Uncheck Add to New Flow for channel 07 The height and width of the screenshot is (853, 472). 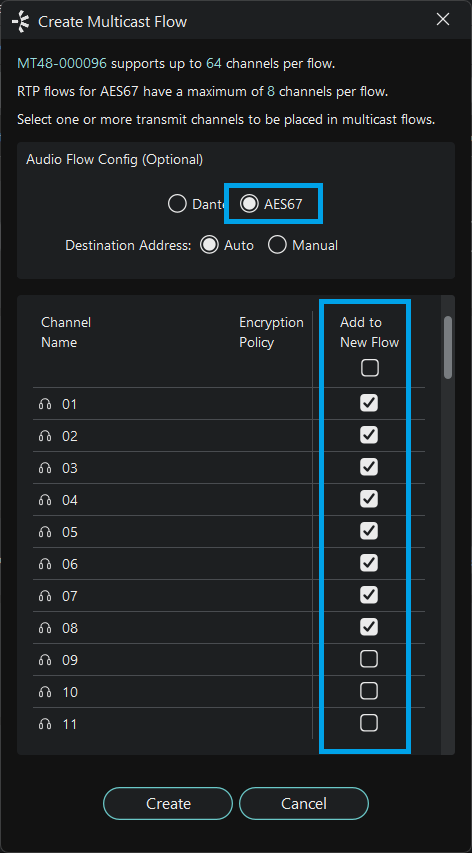tap(369, 595)
